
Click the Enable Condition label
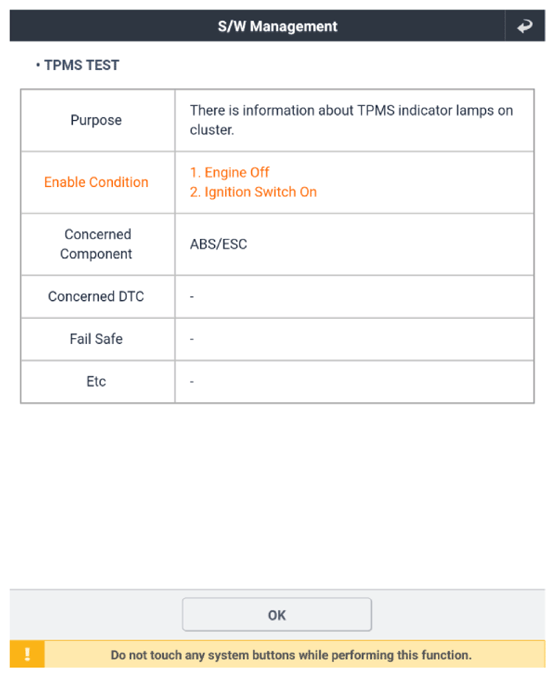coord(96,182)
